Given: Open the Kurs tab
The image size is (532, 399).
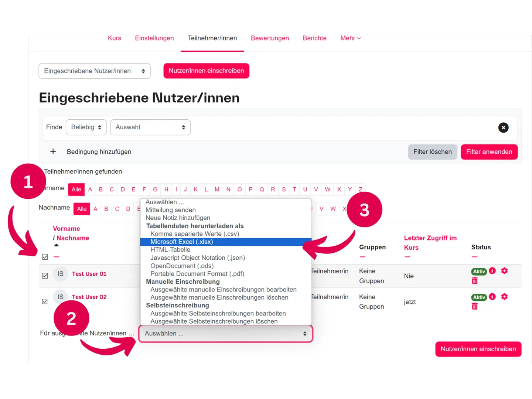Looking at the screenshot, I should point(115,38).
